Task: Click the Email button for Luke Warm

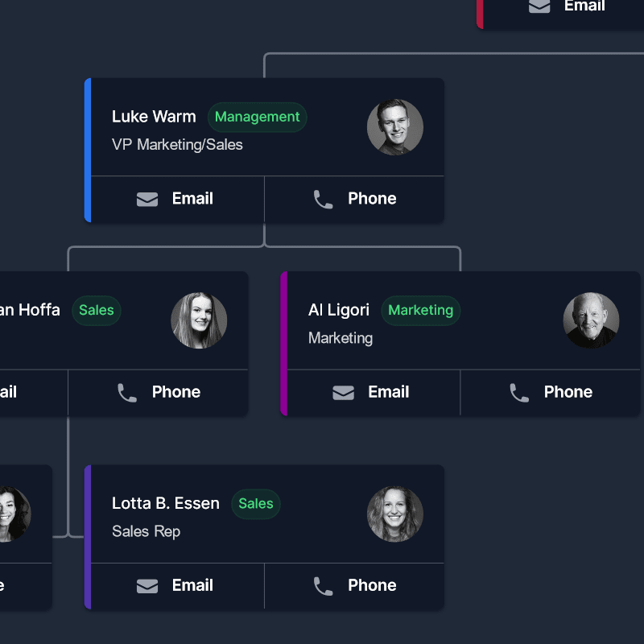Action: [x=176, y=199]
